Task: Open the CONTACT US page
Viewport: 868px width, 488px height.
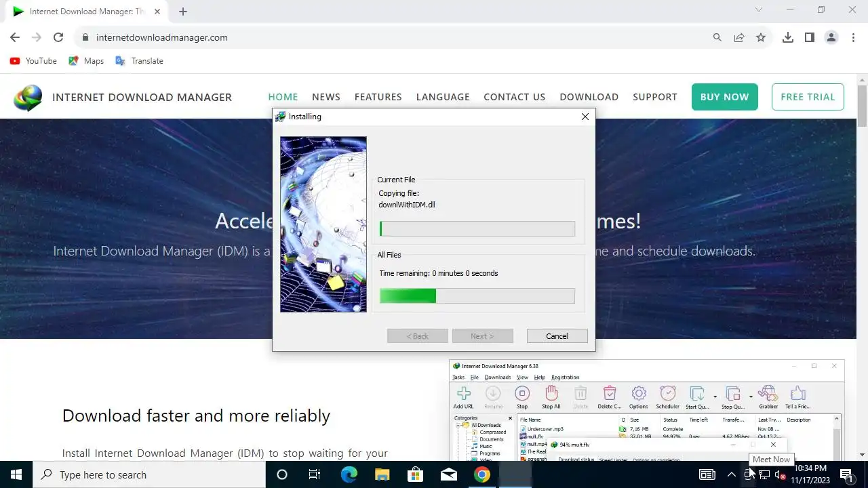Action: click(515, 97)
